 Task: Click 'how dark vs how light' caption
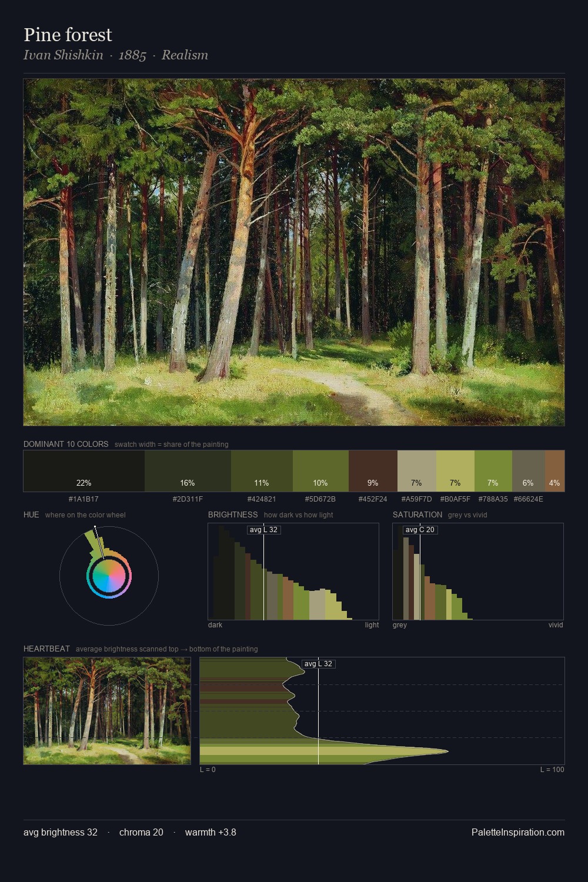(298, 514)
